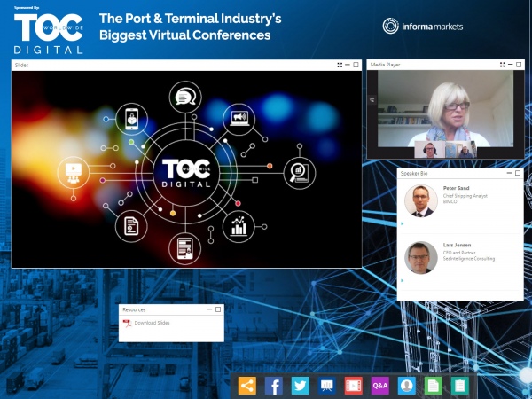This screenshot has width=532, height=399.
Task: Click the PDF icon beside Download Slides
Action: point(128,323)
